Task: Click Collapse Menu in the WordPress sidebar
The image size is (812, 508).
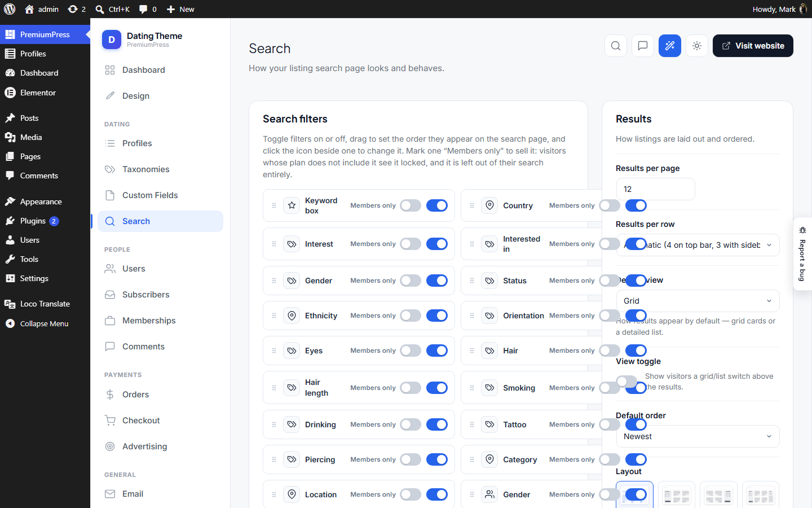Action: click(45, 323)
